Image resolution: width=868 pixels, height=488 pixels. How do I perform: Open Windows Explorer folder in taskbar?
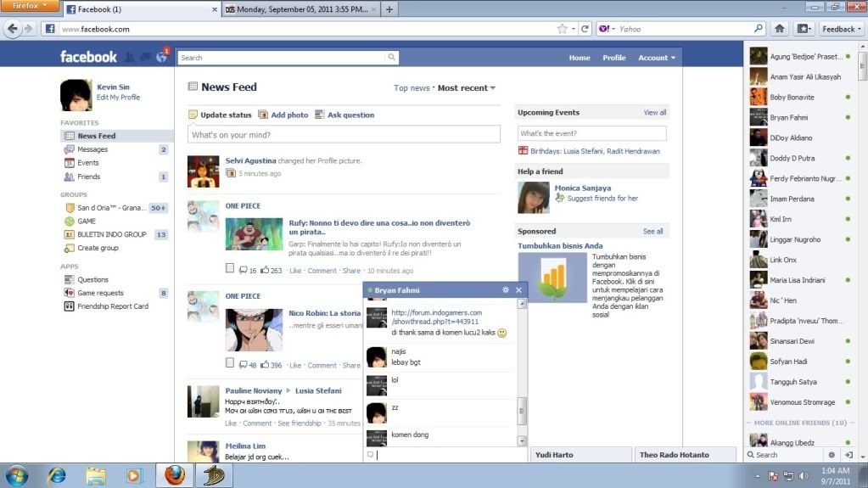pos(95,476)
